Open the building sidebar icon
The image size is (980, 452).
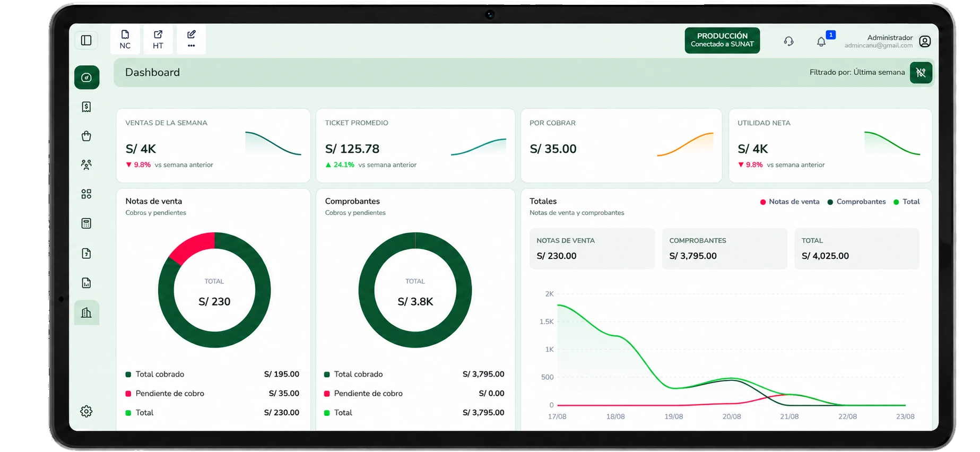86,312
